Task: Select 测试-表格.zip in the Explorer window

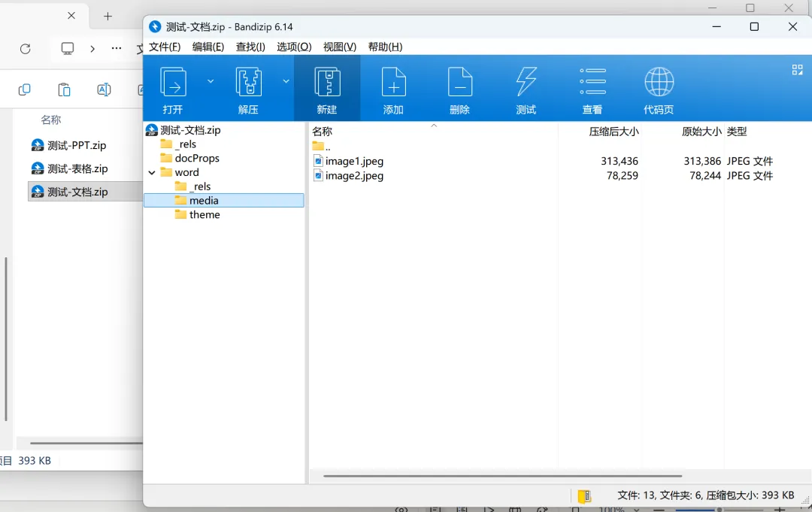Action: pyautogui.click(x=77, y=168)
